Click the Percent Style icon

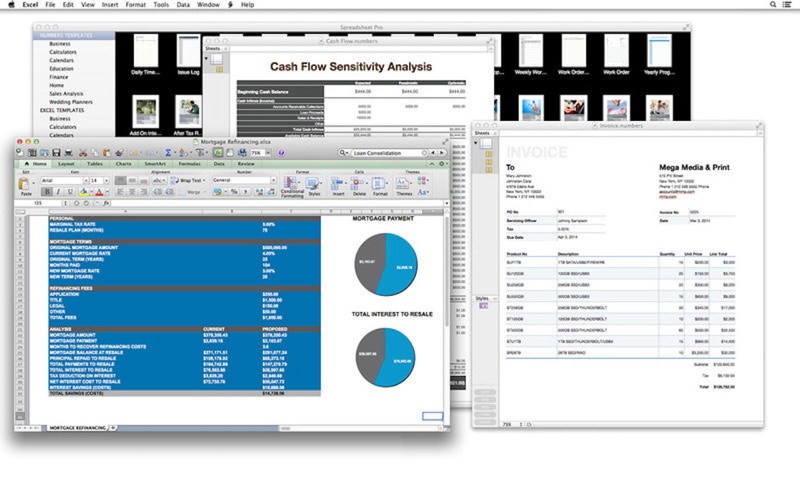point(234,192)
